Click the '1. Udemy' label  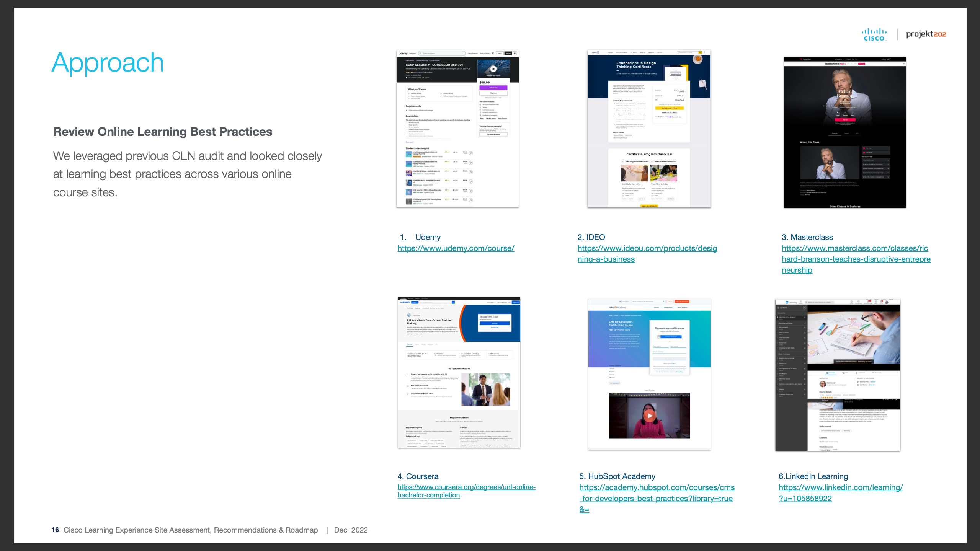(x=420, y=237)
